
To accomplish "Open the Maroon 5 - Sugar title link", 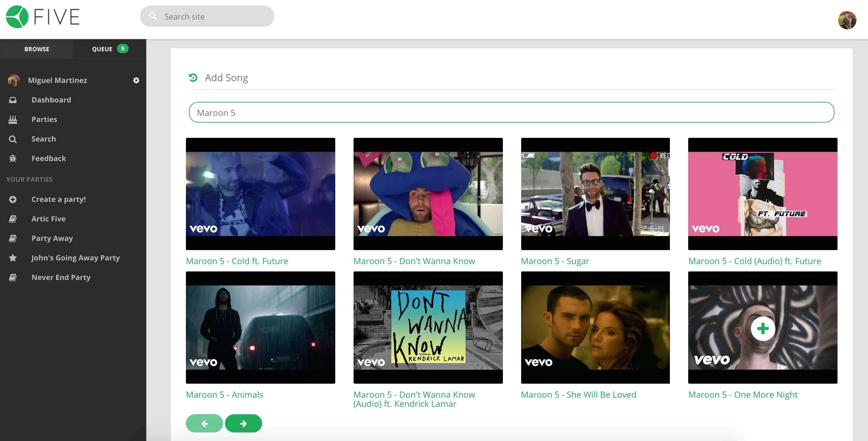I will pos(555,261).
